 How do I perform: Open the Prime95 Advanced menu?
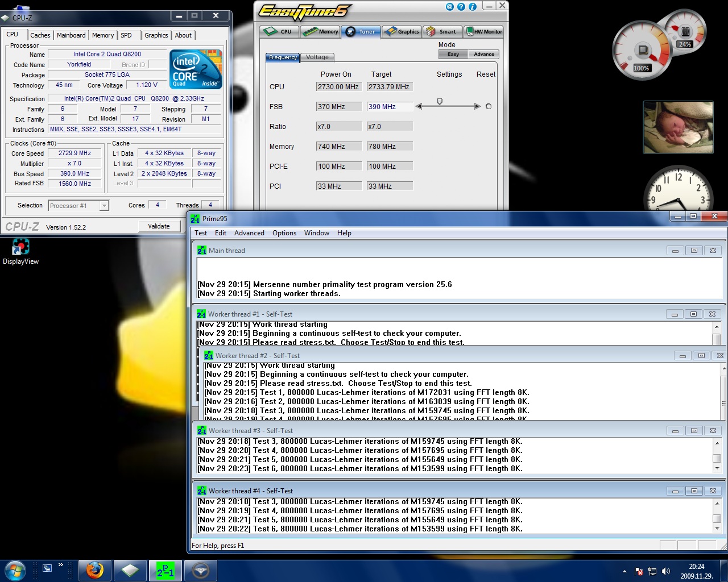coord(249,233)
